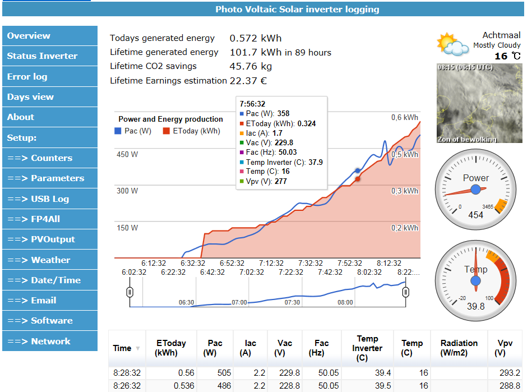Open Weather setup page

point(50,260)
